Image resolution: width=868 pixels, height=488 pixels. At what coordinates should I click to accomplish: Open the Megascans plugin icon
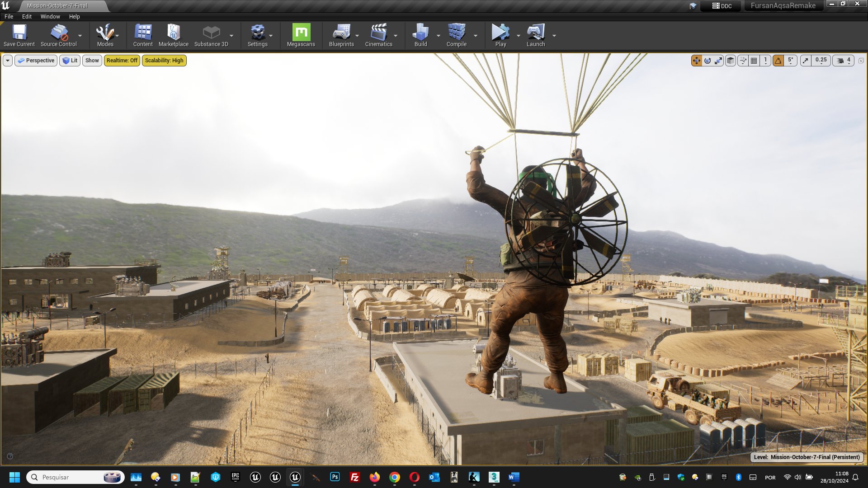coord(301,35)
